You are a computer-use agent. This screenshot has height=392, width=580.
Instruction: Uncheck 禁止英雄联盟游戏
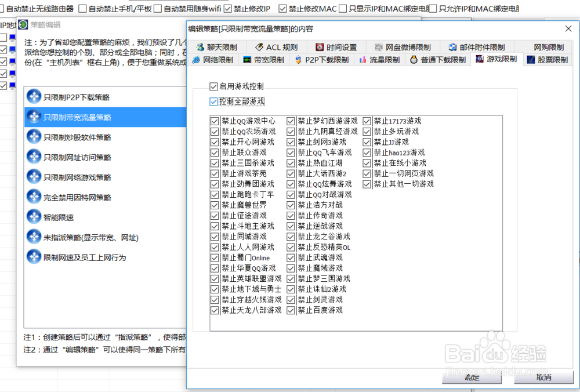215,278
